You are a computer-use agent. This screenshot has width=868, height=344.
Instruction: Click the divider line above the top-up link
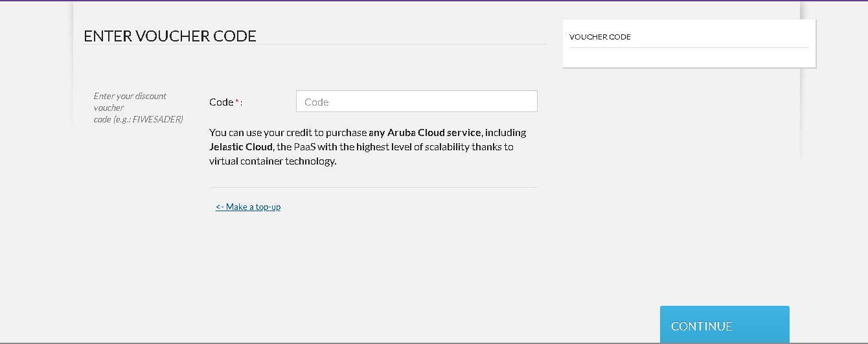point(373,187)
